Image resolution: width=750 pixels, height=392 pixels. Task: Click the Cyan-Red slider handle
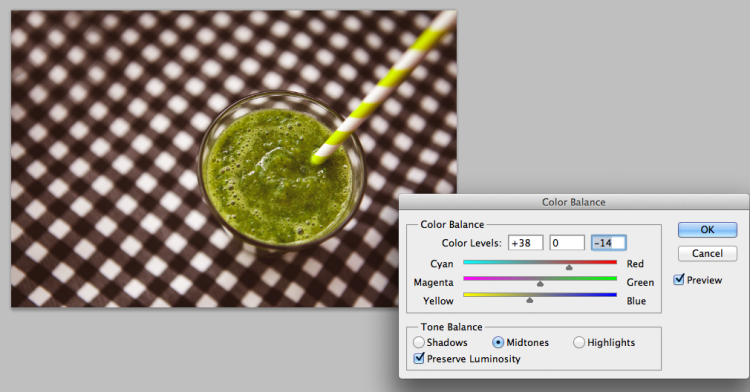[x=569, y=268]
